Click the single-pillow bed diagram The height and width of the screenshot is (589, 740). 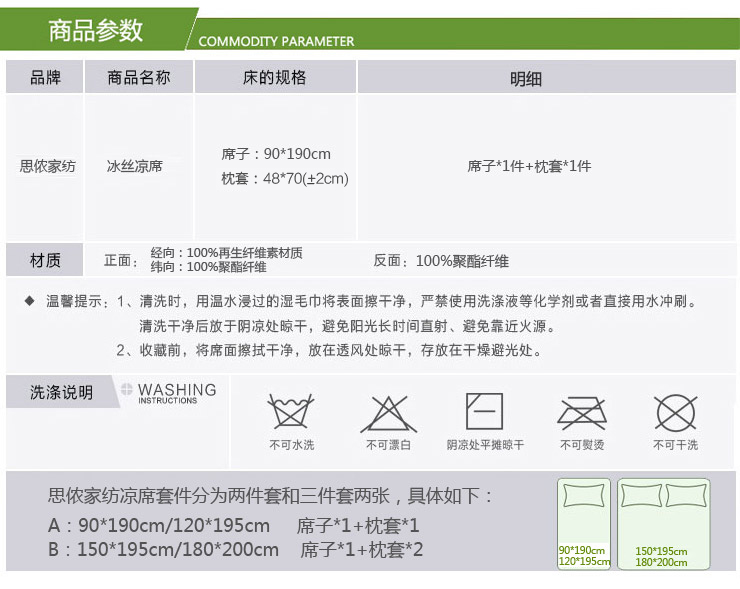coord(584,524)
